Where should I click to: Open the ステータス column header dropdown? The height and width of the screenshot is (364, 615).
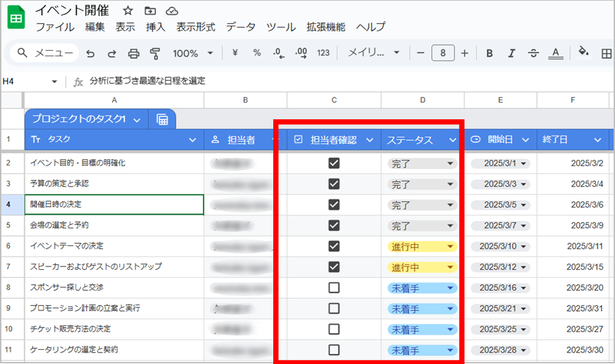(453, 140)
